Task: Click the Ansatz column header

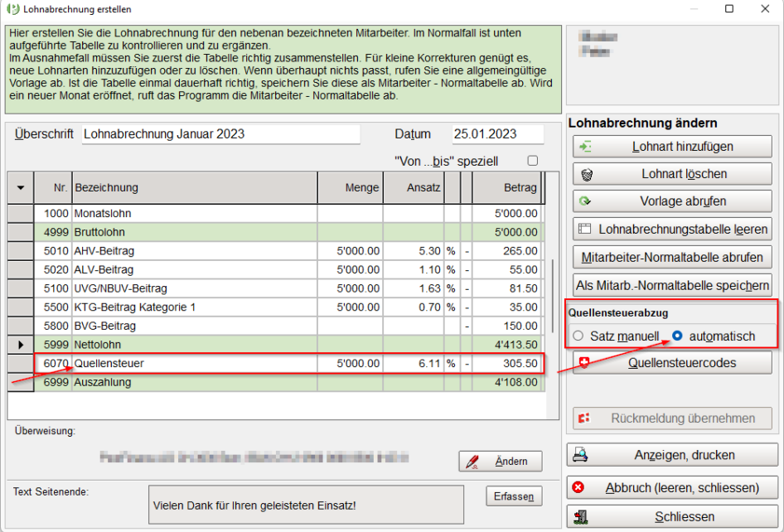Action: 414,187
